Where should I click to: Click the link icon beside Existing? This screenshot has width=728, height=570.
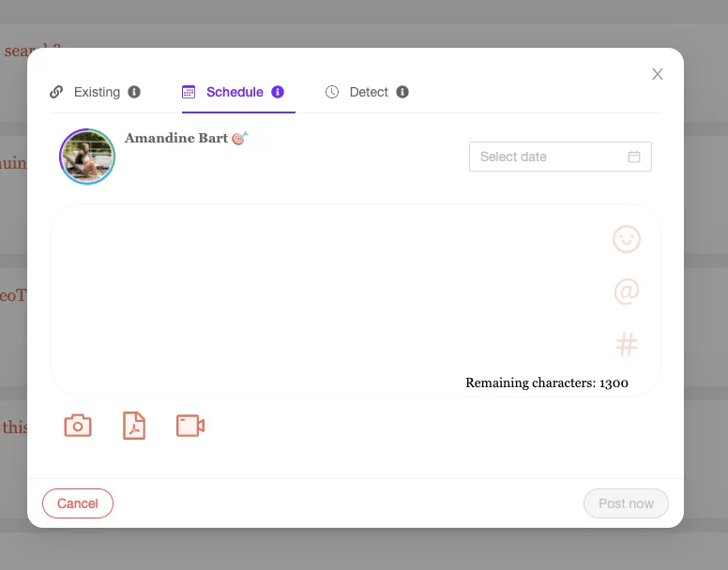(56, 92)
